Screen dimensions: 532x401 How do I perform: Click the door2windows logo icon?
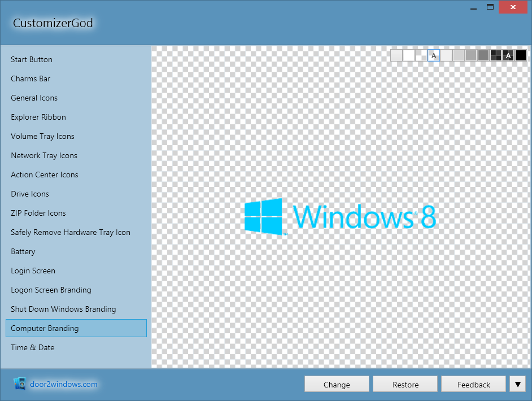(20, 383)
